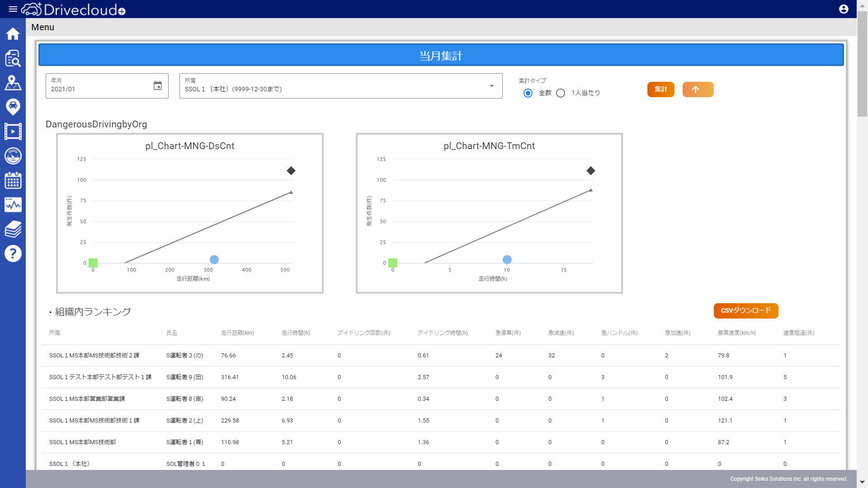Viewport: 868px width, 488px height.
Task: Select the 全数 radio option
Action: pyautogui.click(x=528, y=93)
